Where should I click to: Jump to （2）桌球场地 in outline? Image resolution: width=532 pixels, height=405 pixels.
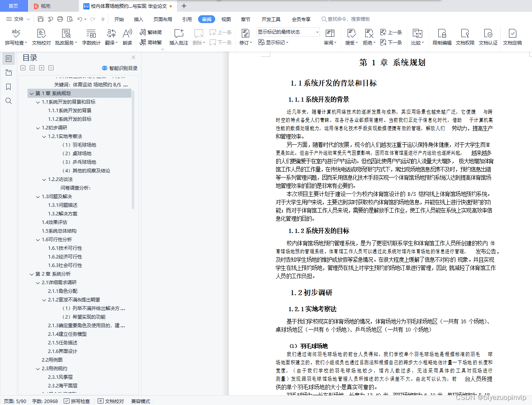pos(77,154)
